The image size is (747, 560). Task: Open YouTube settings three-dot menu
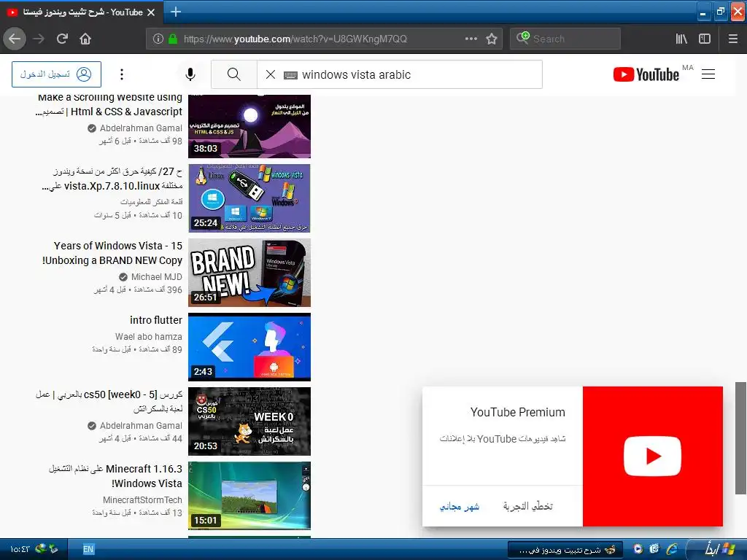coord(122,74)
